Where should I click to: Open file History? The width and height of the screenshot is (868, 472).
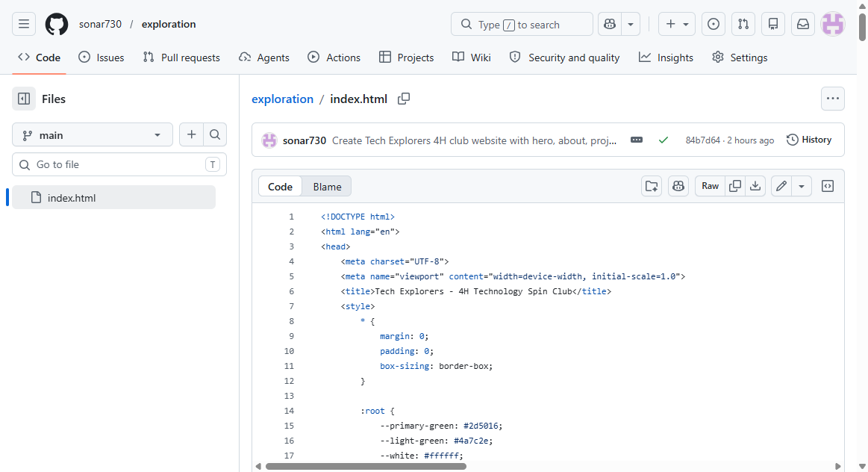coord(809,140)
